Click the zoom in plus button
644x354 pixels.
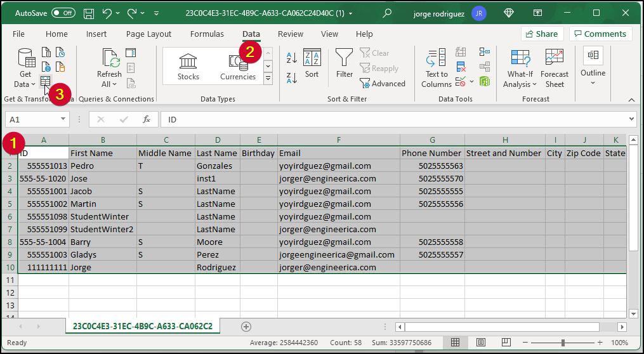[x=600, y=343]
